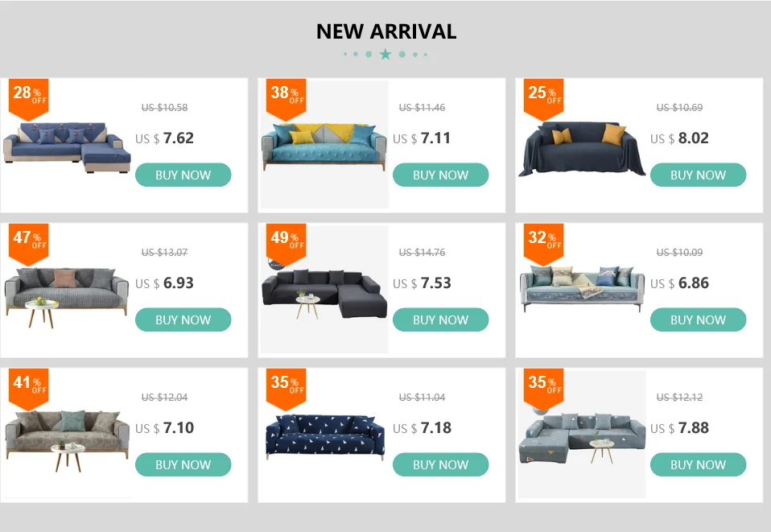771x532 pixels.
Task: Click Buy Now for the 6.93 gray sofa cover
Action: [x=183, y=320]
